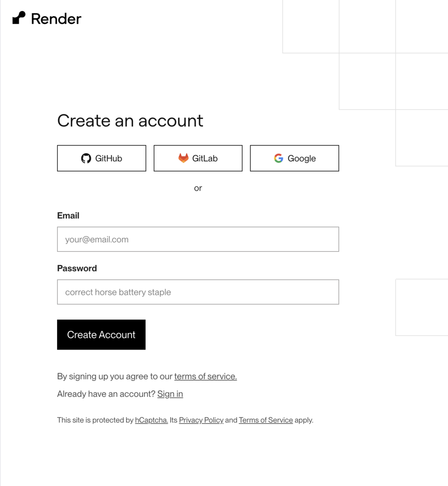
Task: Click the "or" divider text
Action: point(198,188)
